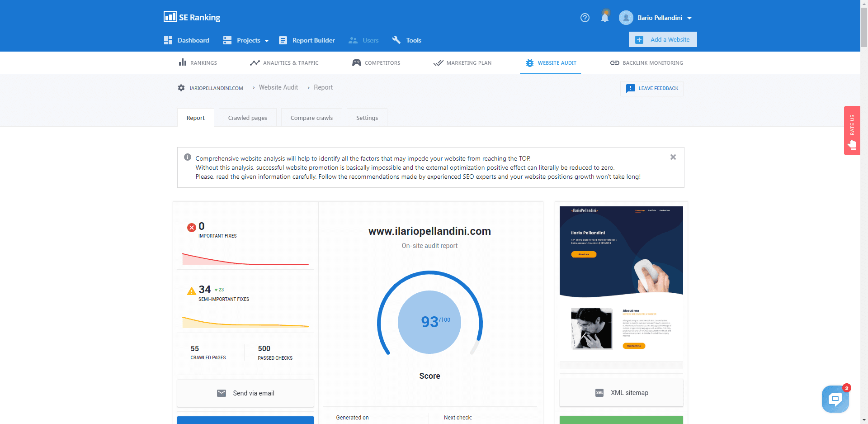868x424 pixels.
Task: Open the Compare crawls tab
Action: [311, 118]
